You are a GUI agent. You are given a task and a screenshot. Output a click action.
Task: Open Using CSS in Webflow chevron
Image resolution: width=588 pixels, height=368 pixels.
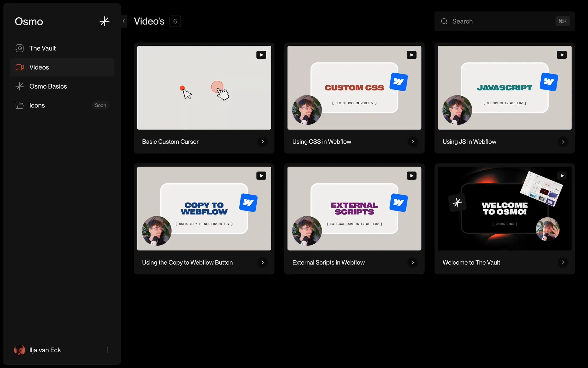412,142
